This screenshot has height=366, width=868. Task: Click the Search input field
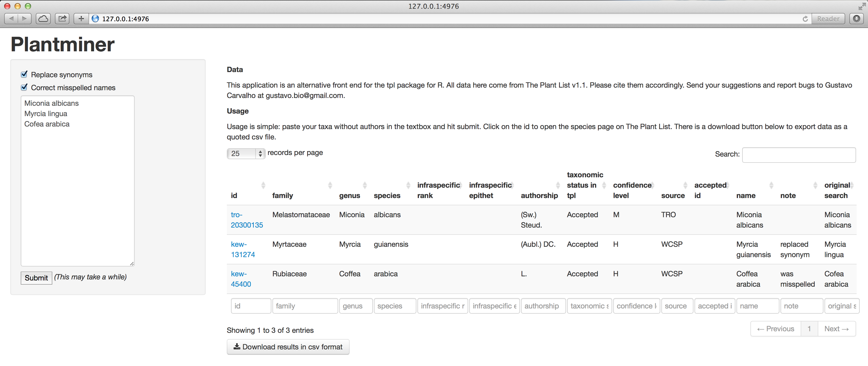[x=798, y=155]
